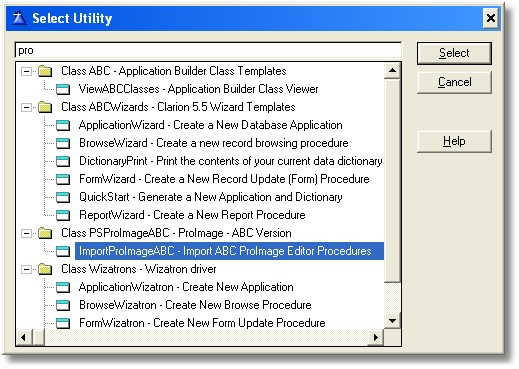Image resolution: width=519 pixels, height=369 pixels.
Task: Close the Select Utility dialog
Action: click(491, 18)
